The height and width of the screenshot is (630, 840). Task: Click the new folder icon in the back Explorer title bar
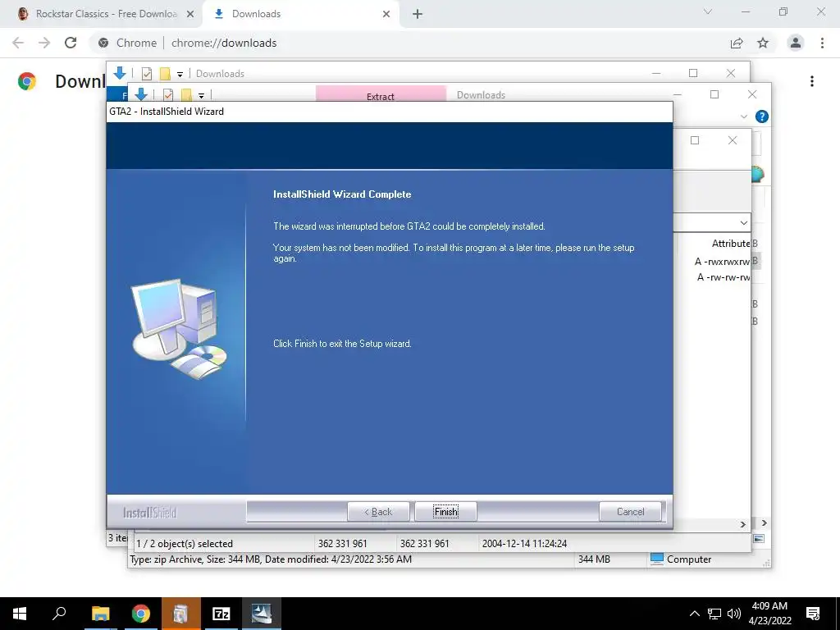165,73
